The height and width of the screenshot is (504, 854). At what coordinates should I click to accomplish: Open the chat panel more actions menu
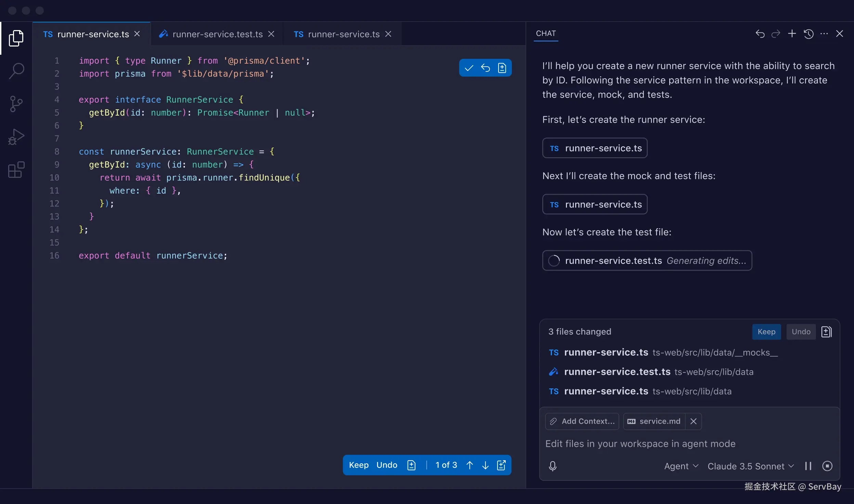coord(824,34)
